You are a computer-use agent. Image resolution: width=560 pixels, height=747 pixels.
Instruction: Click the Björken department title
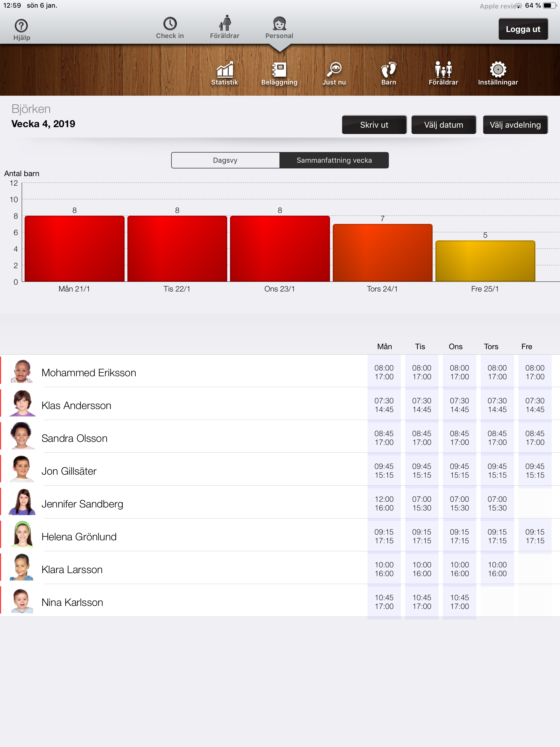coord(31,109)
